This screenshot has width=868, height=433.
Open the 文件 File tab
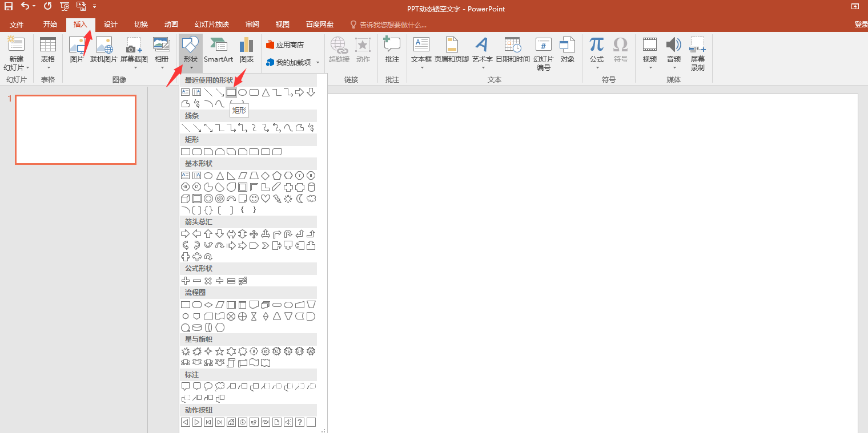point(17,25)
